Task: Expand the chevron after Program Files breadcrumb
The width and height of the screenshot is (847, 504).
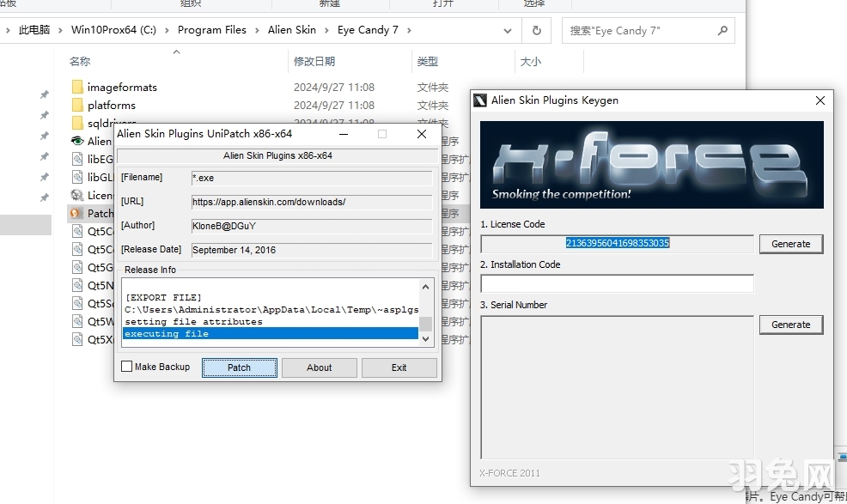Action: (257, 30)
